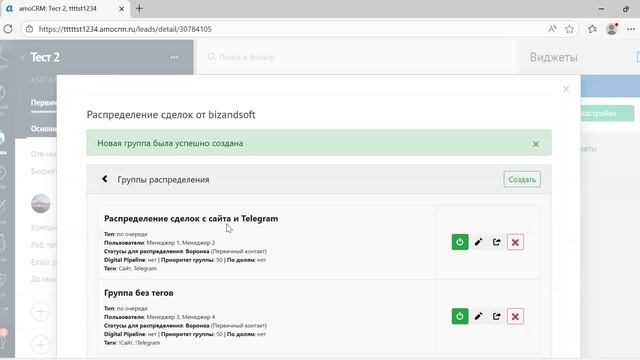Image resolution: width=640 pixels, height=360 pixels.
Task: Click the 'Группа без тегов' title
Action: tap(139, 293)
